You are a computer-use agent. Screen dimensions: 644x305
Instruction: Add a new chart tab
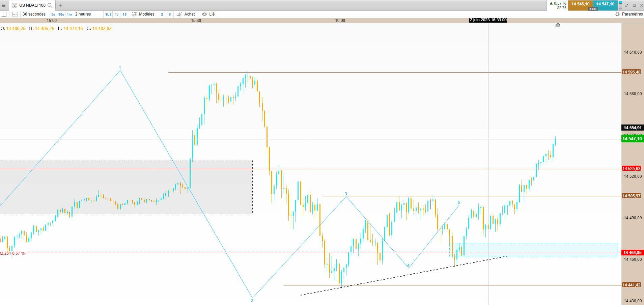[61, 5]
